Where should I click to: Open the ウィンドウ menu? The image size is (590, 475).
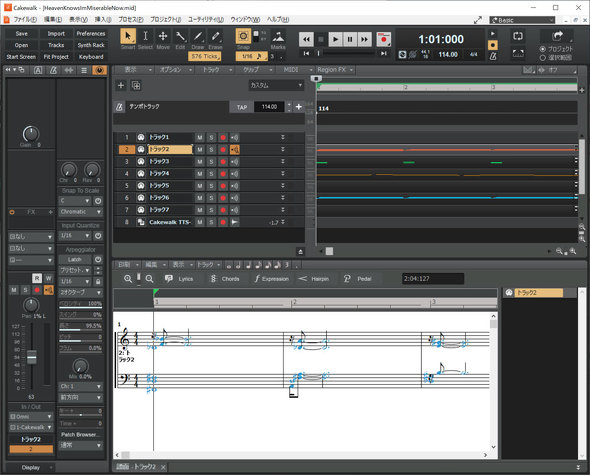[x=245, y=20]
